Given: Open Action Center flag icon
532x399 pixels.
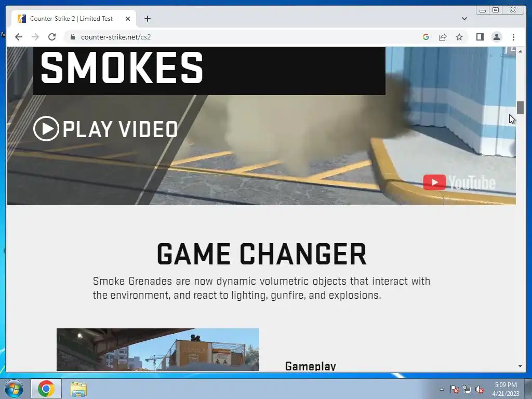Looking at the screenshot, I should click(454, 389).
